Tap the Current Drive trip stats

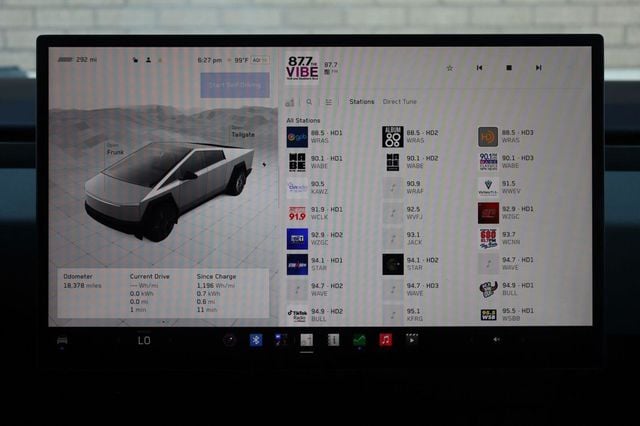(x=149, y=293)
